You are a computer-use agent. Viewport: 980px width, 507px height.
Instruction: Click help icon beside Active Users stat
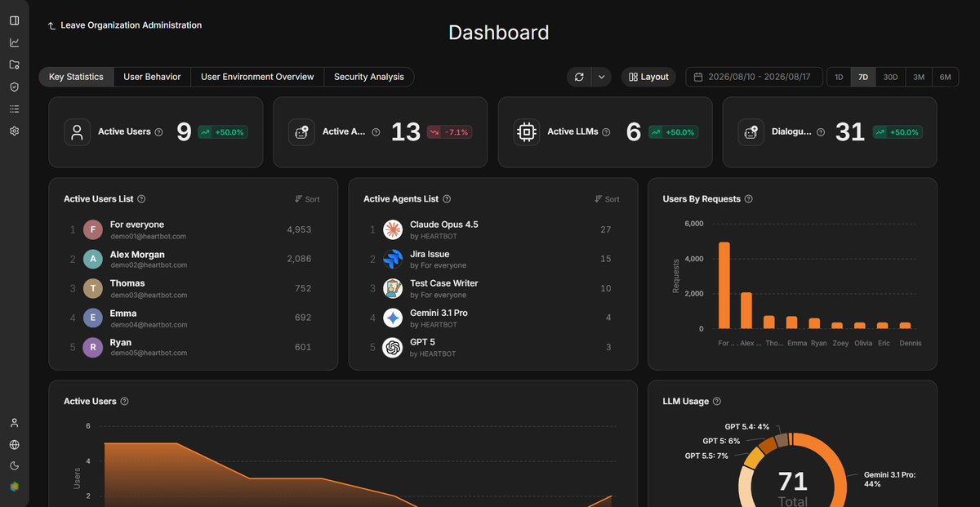click(x=158, y=132)
